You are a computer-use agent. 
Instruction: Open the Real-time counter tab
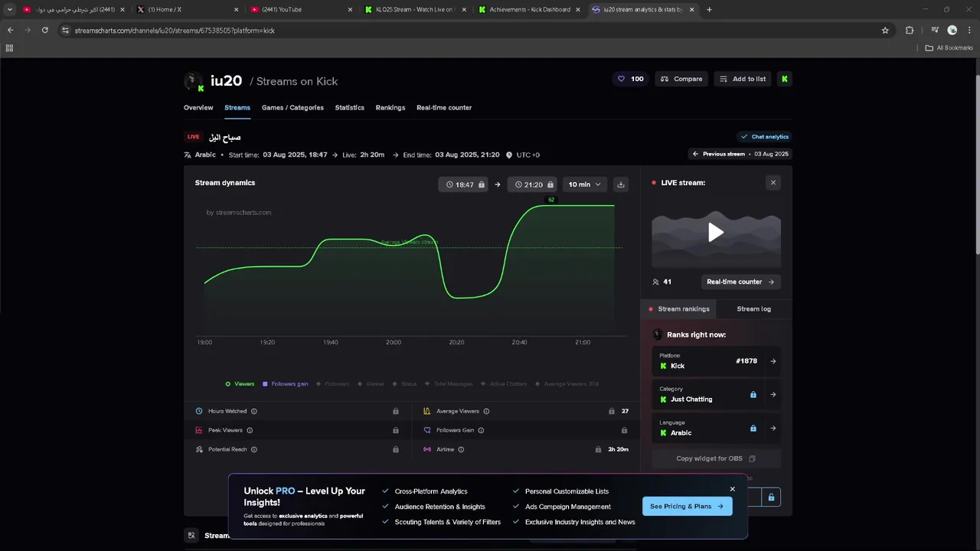click(444, 108)
